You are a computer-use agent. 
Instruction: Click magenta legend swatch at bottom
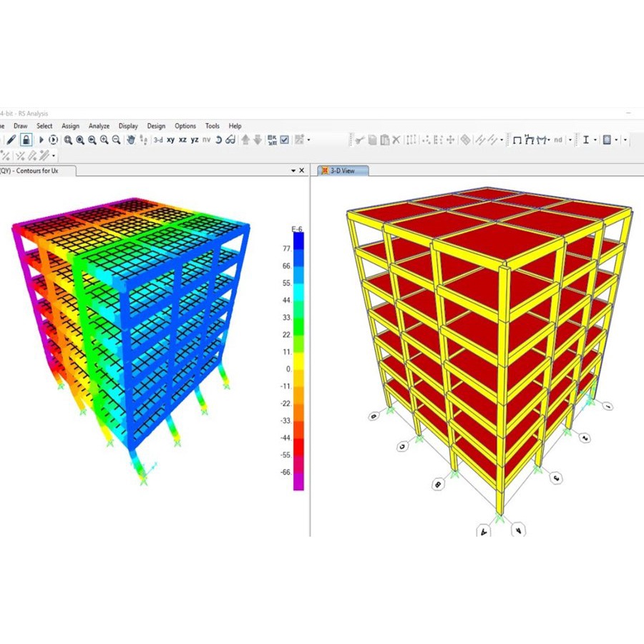pyautogui.click(x=298, y=482)
